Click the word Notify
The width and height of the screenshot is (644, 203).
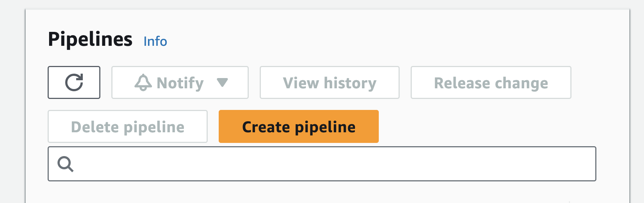[180, 83]
